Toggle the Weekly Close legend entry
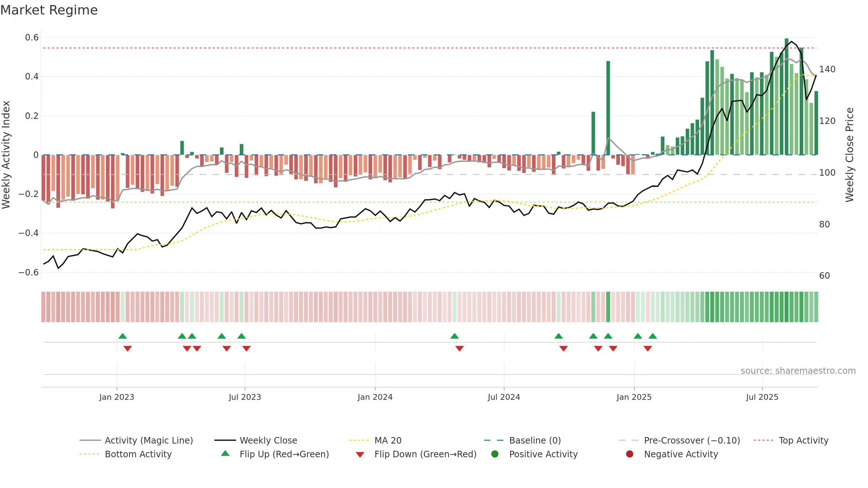This screenshot has width=868, height=488. pos(256,440)
